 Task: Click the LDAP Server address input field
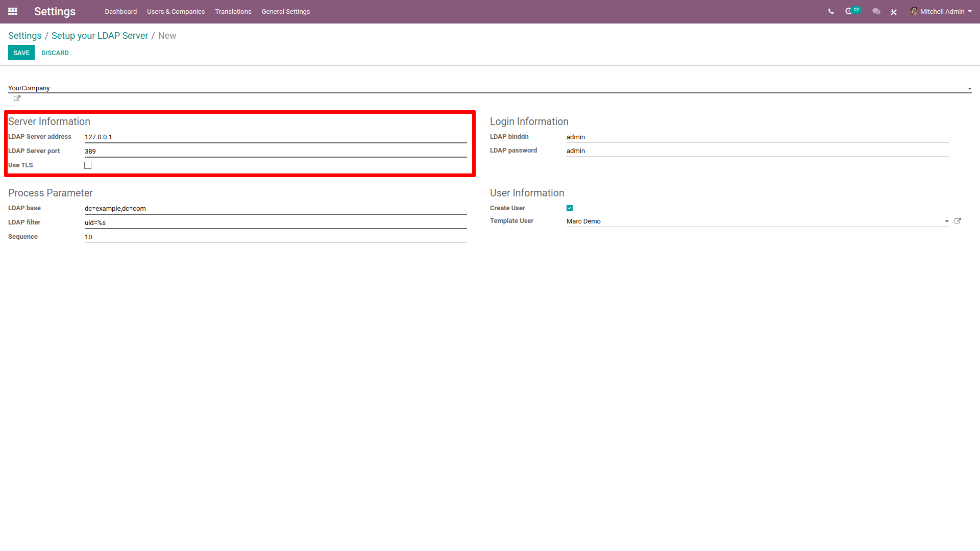click(x=275, y=137)
